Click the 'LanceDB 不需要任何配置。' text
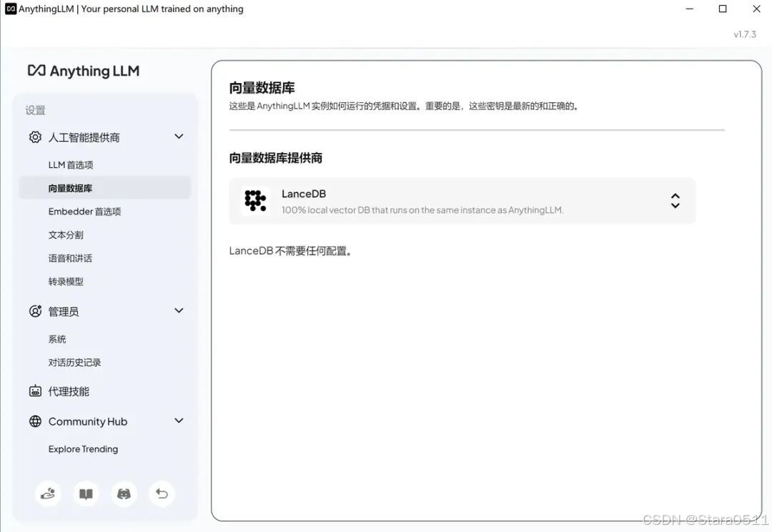The image size is (772, 532). coord(290,251)
